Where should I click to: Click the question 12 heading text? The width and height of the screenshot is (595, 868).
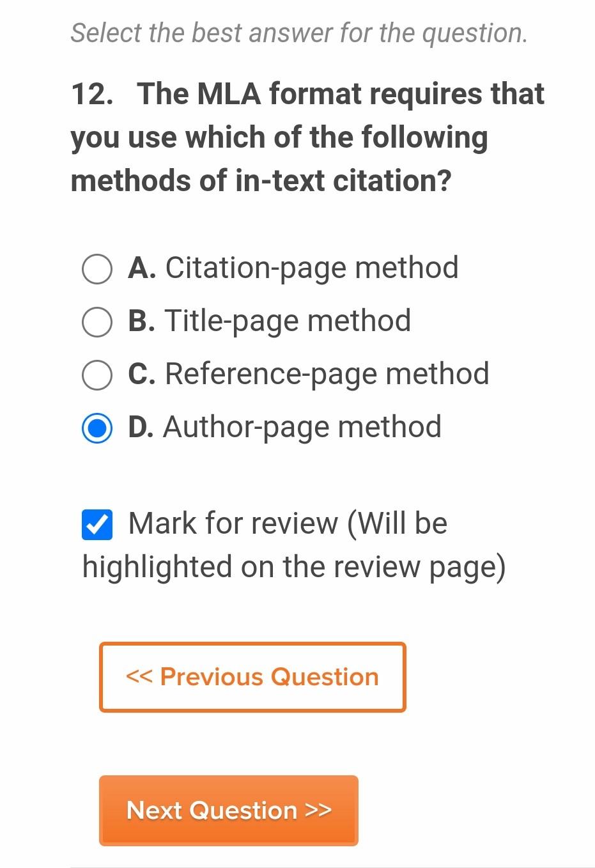click(307, 137)
